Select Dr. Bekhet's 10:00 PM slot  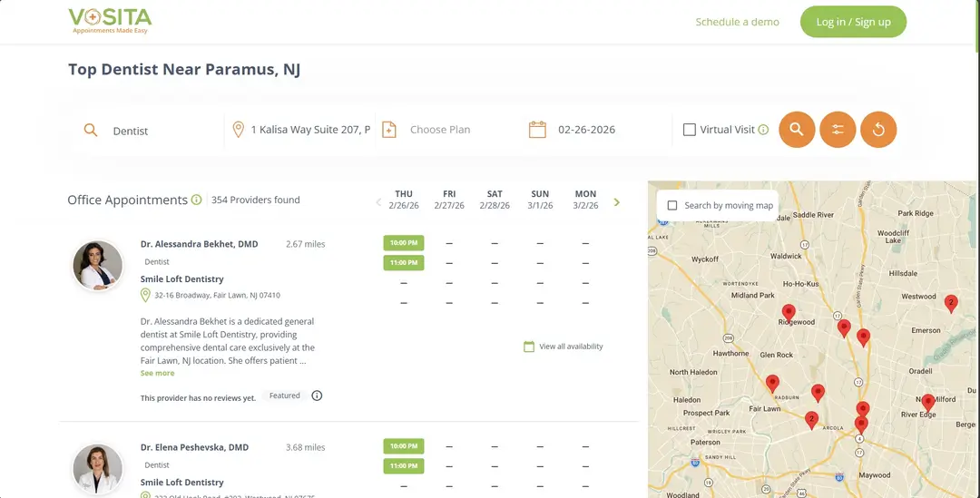tap(404, 243)
